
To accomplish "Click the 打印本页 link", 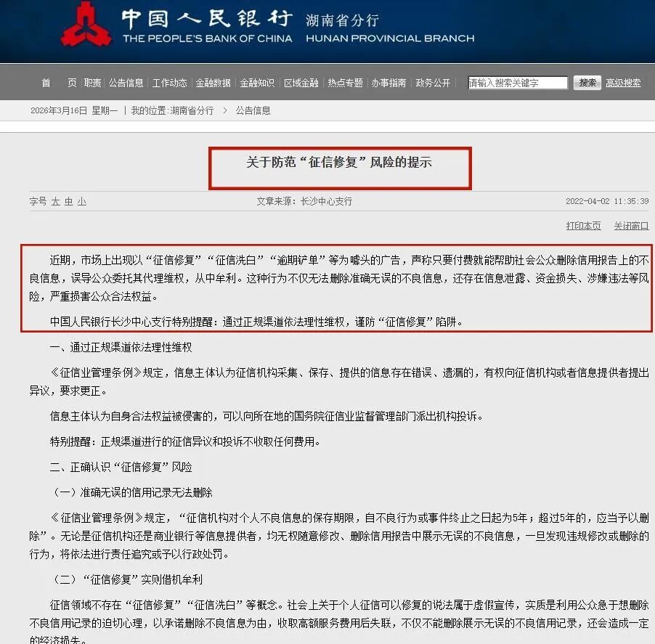I will point(583,226).
